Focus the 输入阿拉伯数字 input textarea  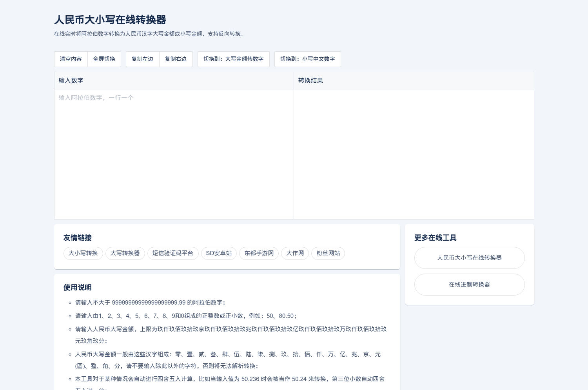pyautogui.click(x=174, y=154)
